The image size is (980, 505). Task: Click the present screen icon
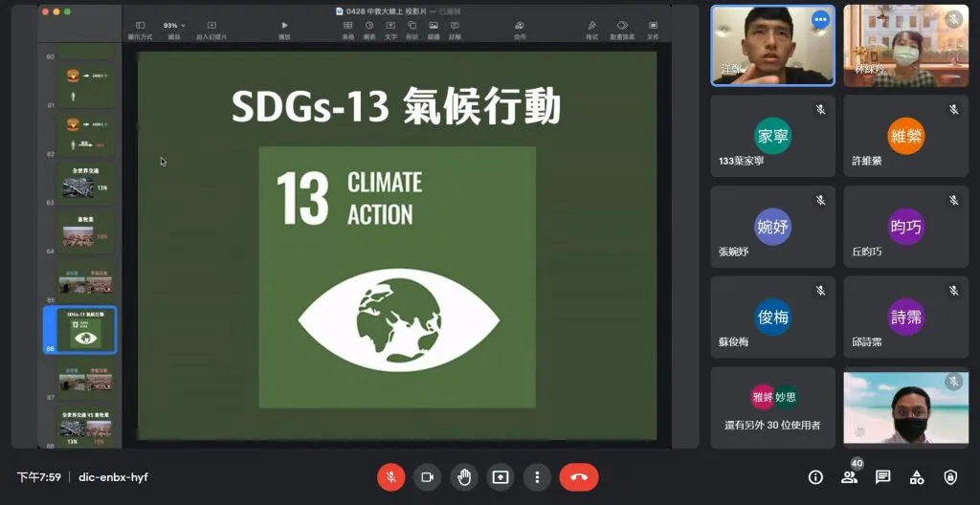point(501,476)
